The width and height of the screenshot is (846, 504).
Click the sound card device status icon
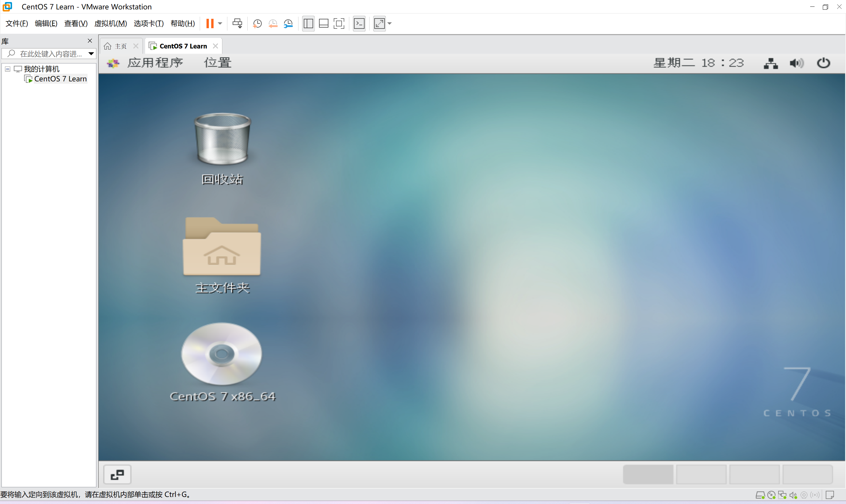click(x=793, y=495)
